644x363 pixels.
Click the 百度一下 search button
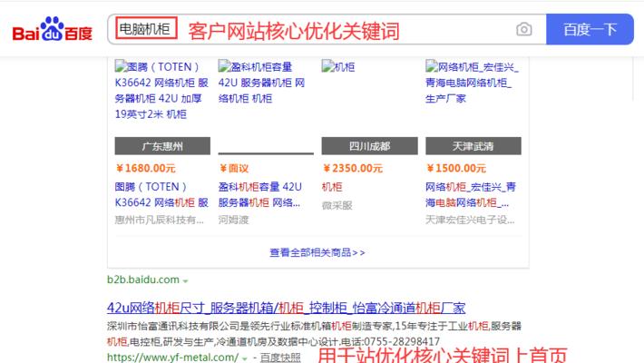click(x=590, y=29)
